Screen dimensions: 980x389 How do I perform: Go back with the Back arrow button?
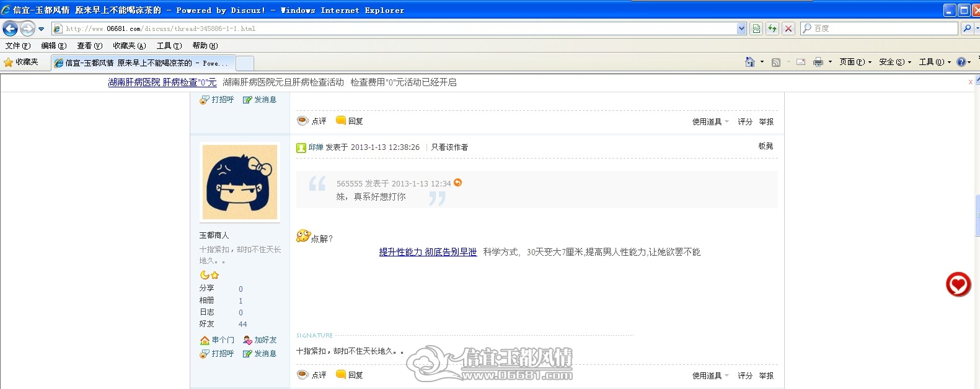pos(10,28)
